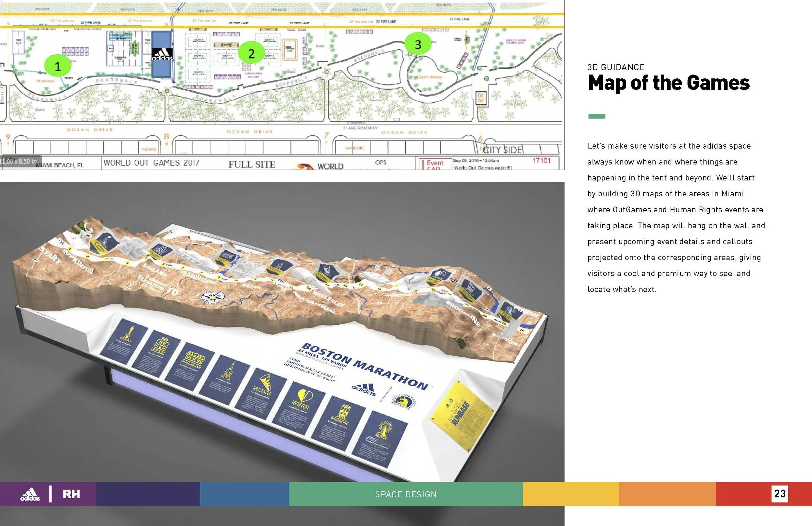Click the orange "Gym Area" label on the site map
This screenshot has height=526, width=812.
[429, 77]
